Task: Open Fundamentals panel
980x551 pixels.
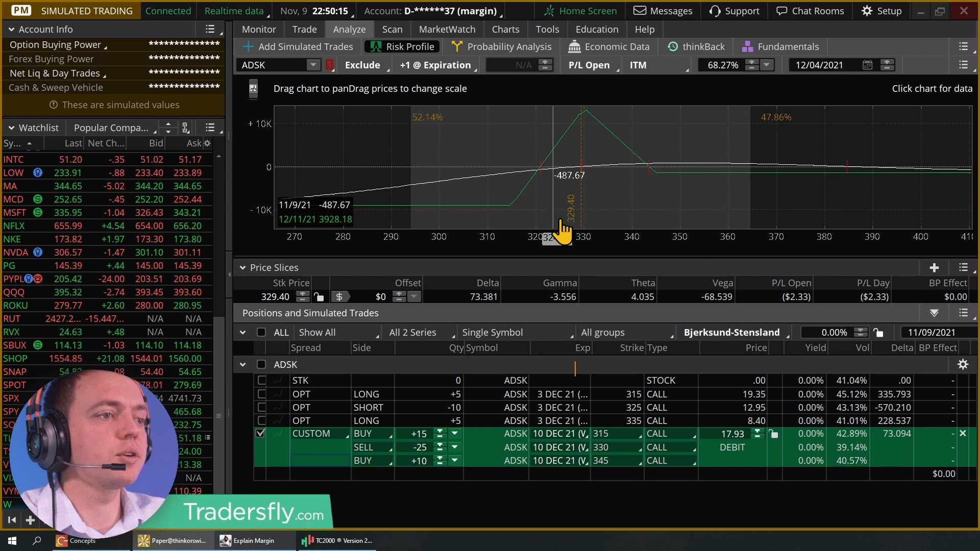Action: pyautogui.click(x=780, y=46)
